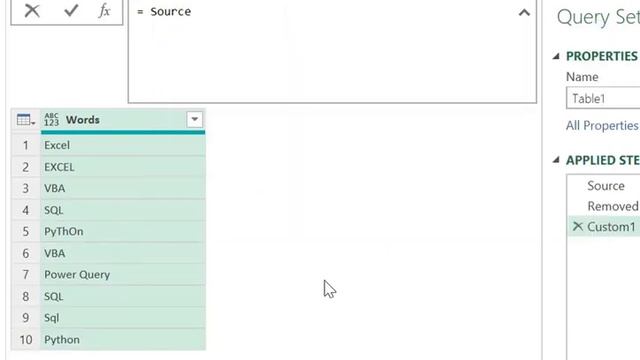Delete the Custom1 step with X icon
The image size is (640, 360).
click(578, 226)
